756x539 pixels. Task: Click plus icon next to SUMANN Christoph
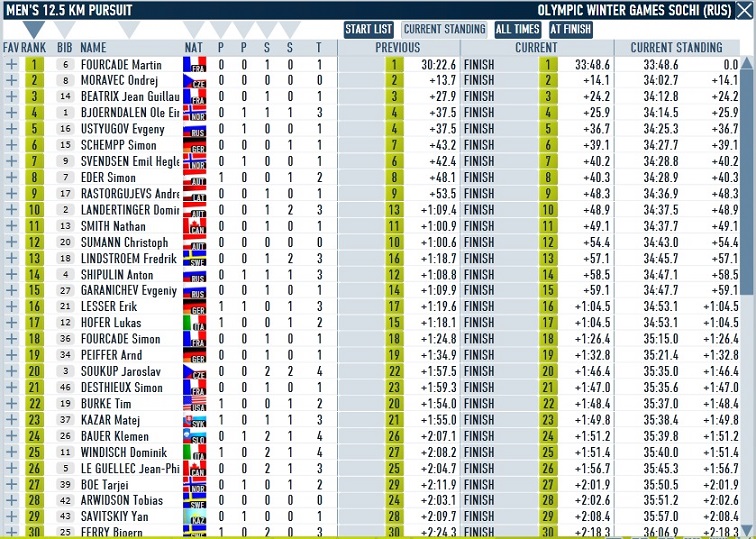[11, 242]
